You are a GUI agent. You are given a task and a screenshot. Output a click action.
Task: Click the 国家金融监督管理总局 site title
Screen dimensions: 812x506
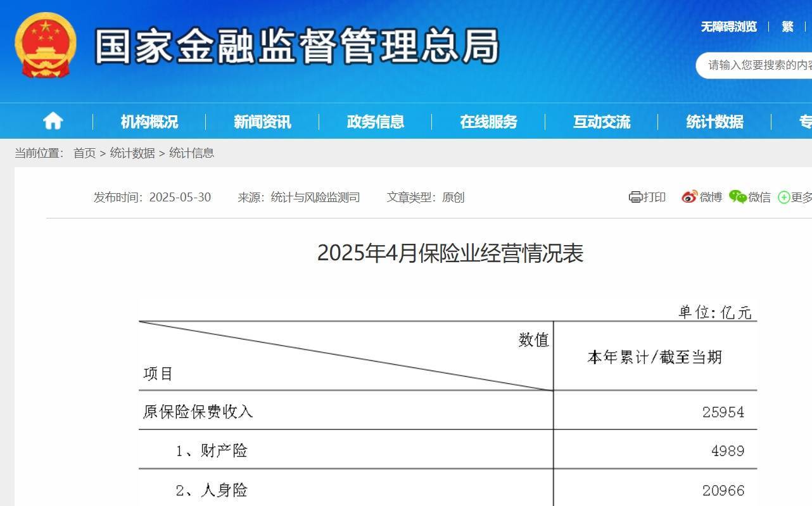(296, 46)
